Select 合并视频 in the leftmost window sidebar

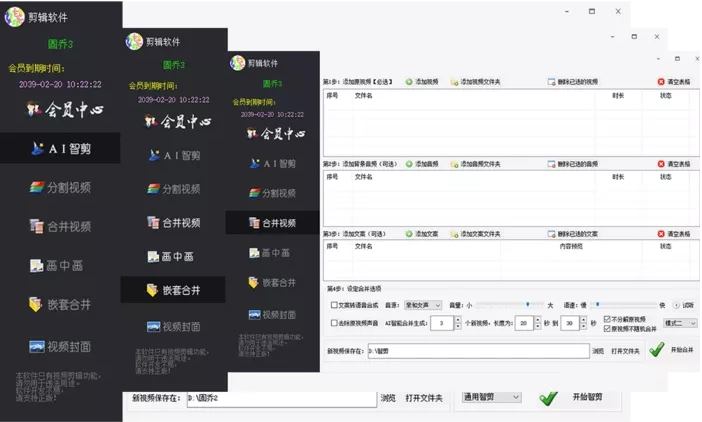[60, 226]
